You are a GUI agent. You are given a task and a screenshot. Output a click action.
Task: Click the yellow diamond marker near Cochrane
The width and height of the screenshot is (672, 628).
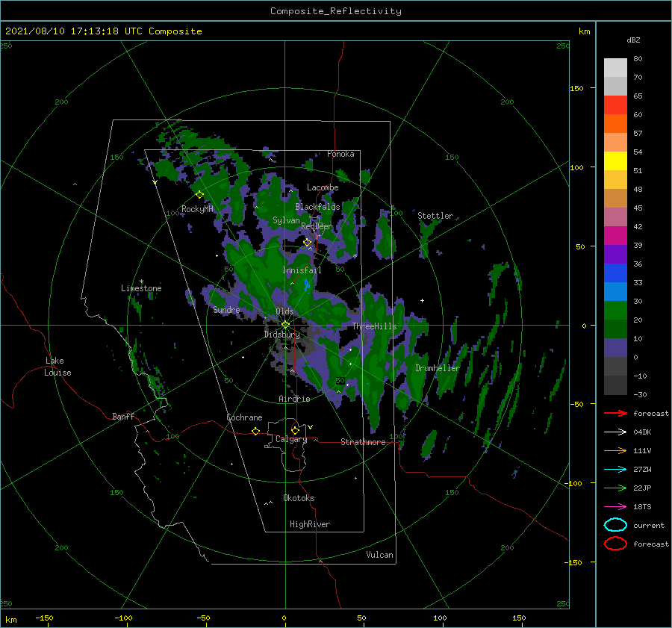[255, 431]
